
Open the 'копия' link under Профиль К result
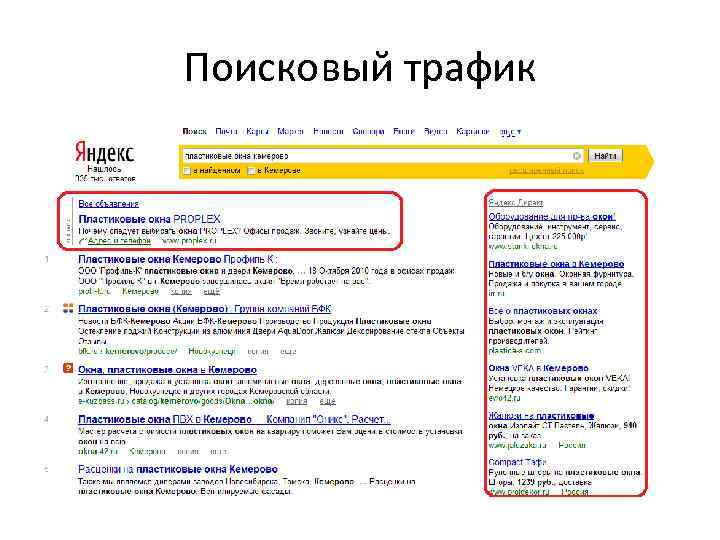pos(180,292)
